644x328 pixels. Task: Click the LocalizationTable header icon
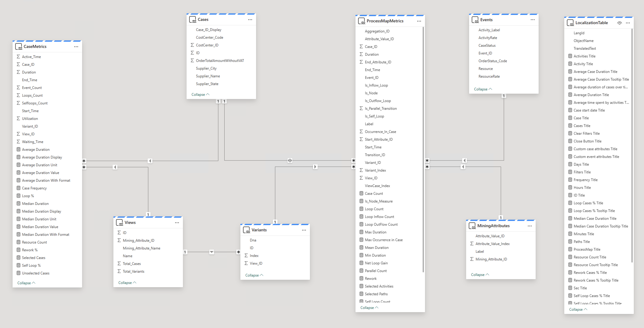[x=570, y=23]
